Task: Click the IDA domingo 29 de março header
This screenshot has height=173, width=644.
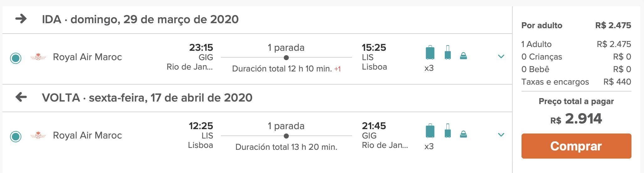Action: (140, 19)
